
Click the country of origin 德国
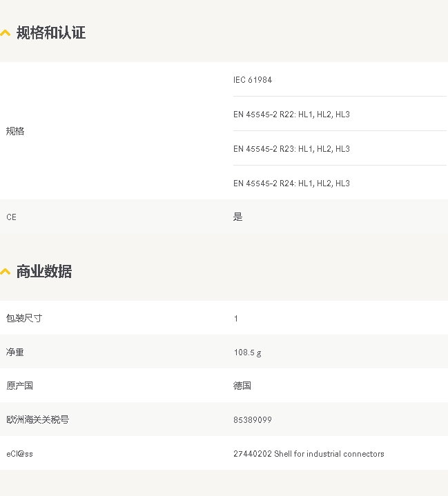[x=242, y=386]
